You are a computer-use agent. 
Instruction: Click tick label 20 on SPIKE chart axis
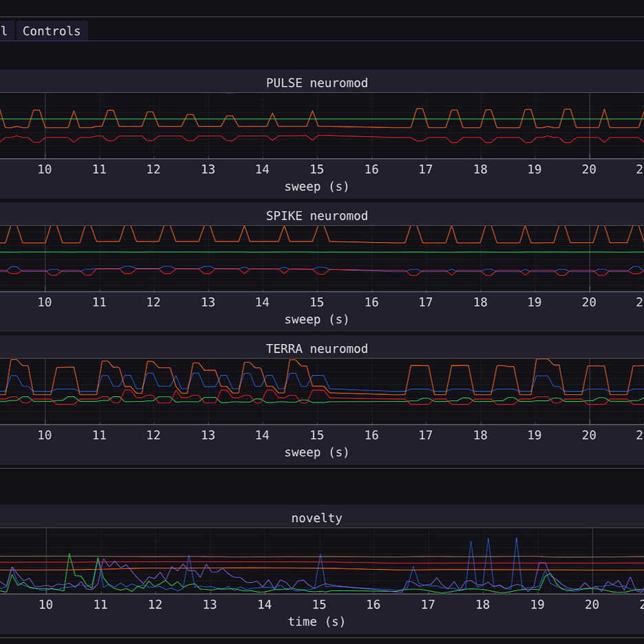[589, 302]
